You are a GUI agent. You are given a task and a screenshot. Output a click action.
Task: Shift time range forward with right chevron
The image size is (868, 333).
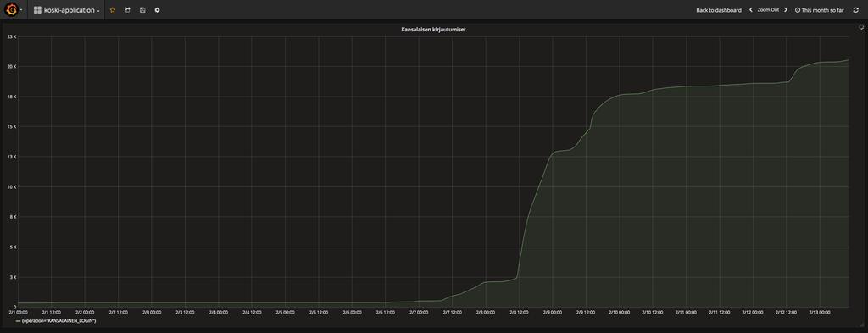click(x=786, y=10)
